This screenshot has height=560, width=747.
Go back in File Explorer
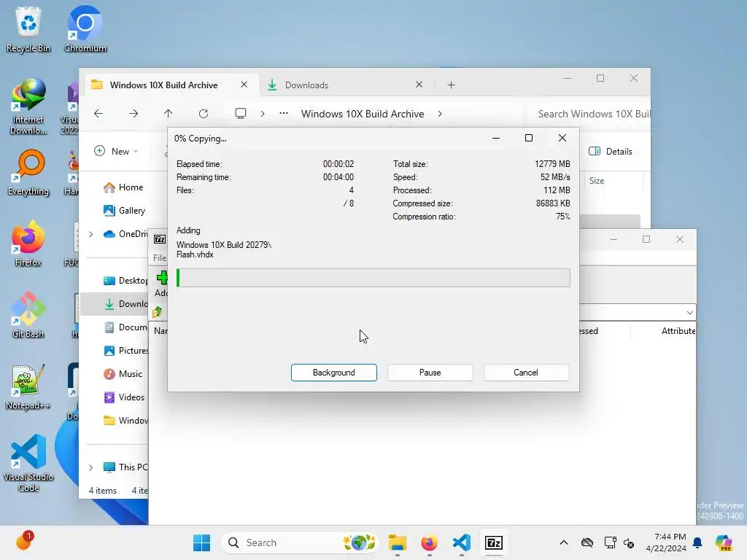tap(98, 113)
